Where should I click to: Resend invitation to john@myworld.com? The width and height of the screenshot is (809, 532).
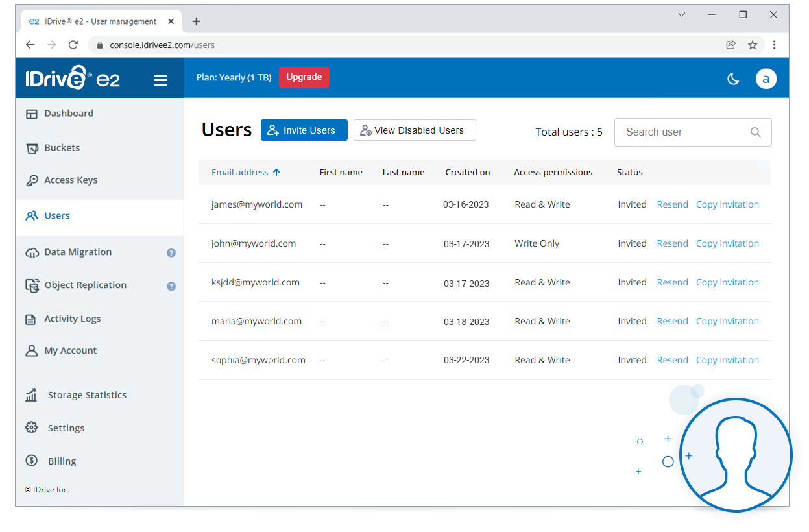coord(672,244)
